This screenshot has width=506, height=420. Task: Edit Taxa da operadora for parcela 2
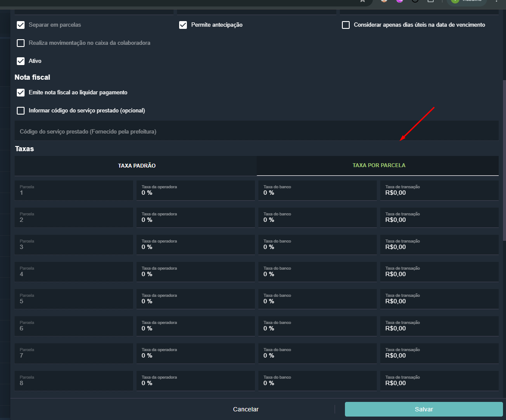(196, 218)
